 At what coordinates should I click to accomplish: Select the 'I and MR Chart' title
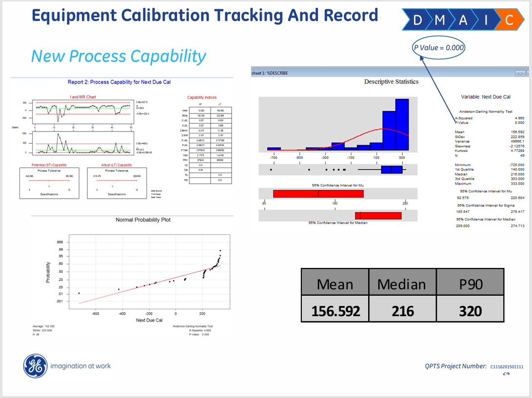click(x=83, y=97)
